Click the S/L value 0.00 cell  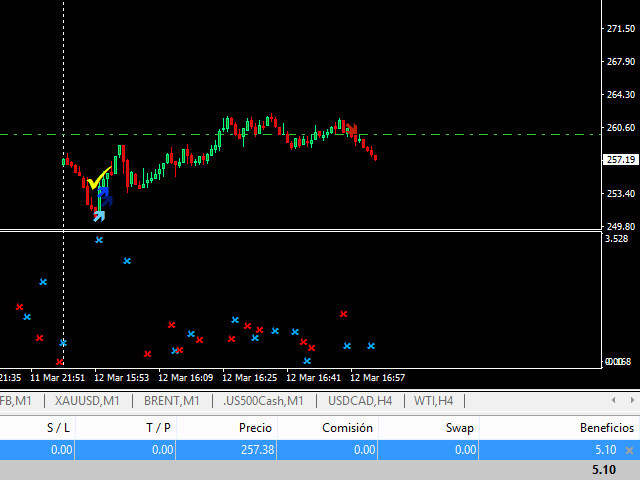tap(62, 450)
